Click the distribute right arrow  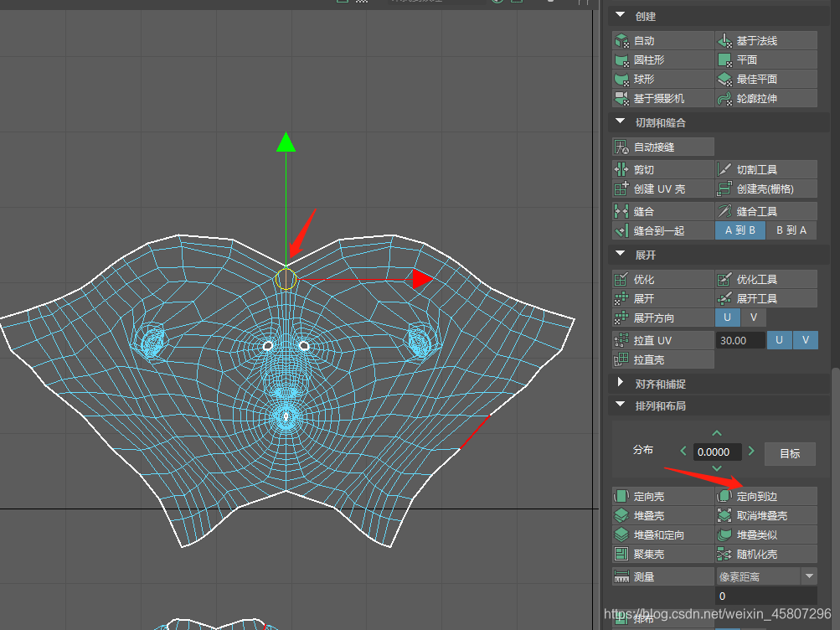click(x=751, y=451)
